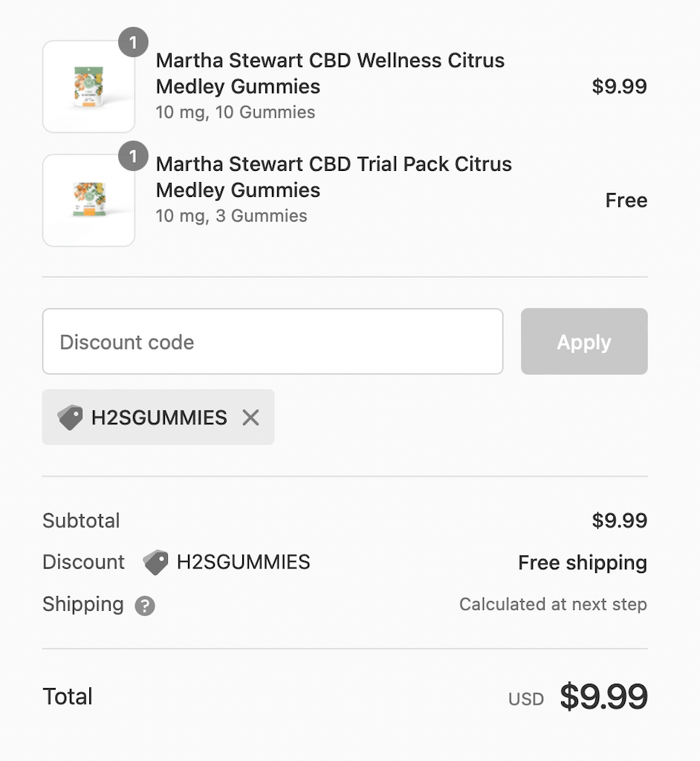Click the tag icon on H2SGUMMIES chip
This screenshot has width=700, height=761.
coord(70,418)
